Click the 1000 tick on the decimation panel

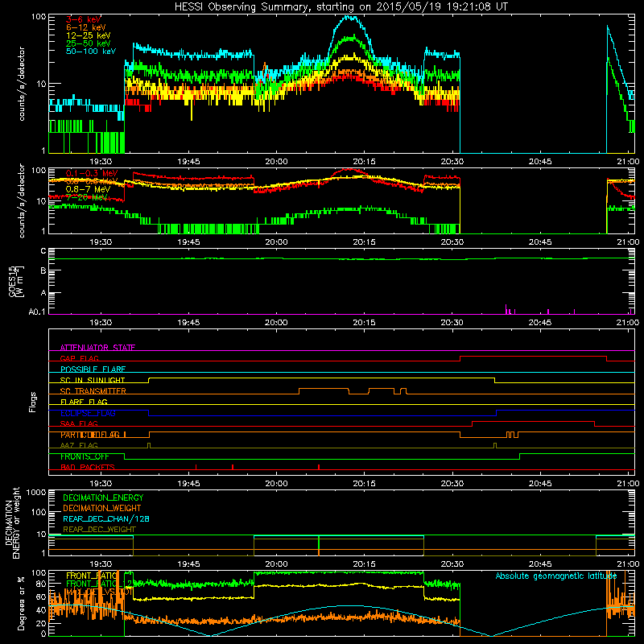36,492
